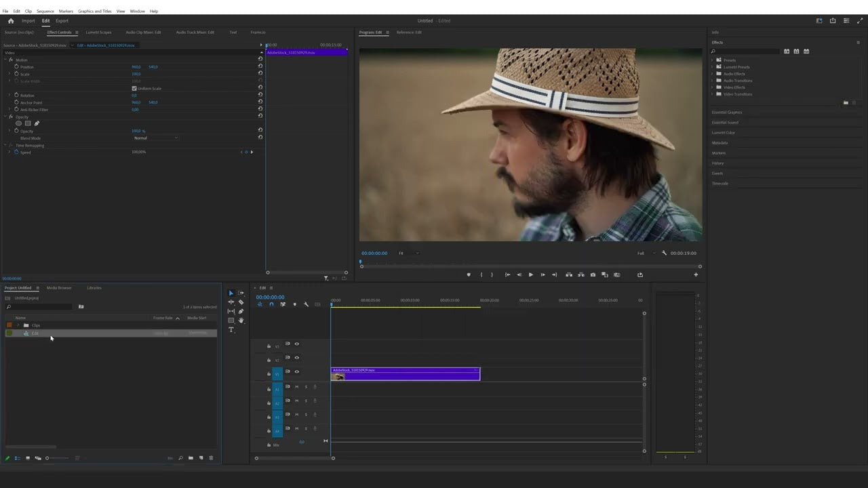The image size is (868, 488).
Task: Open the Blend Mode dropdown
Action: [156, 138]
